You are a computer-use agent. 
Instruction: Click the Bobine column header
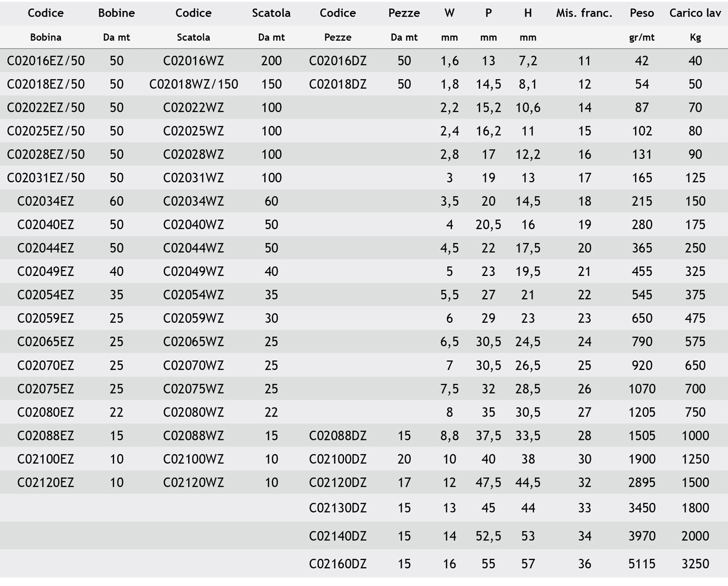116,13
